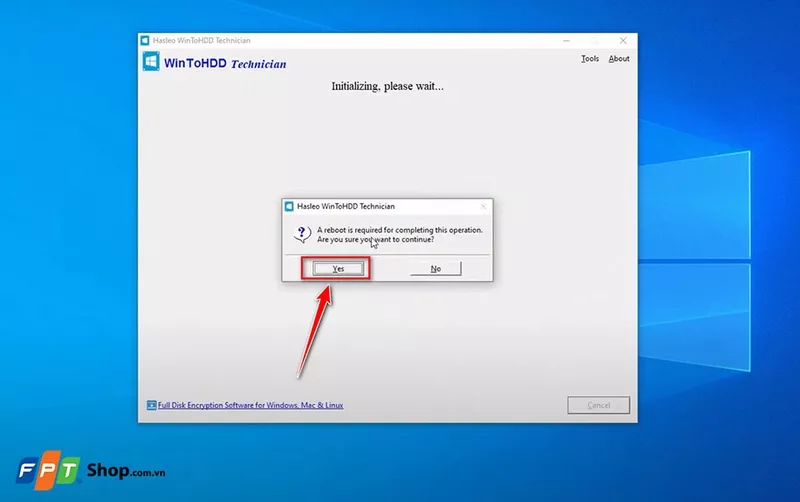Click the 'Initializing, please wait...' text
Viewport: 800px width, 502px height.
pos(388,86)
